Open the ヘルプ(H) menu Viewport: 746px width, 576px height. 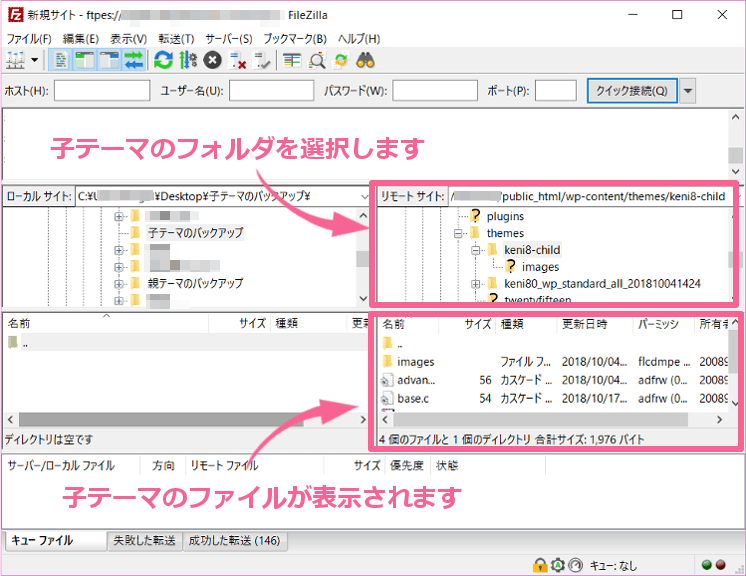click(359, 39)
